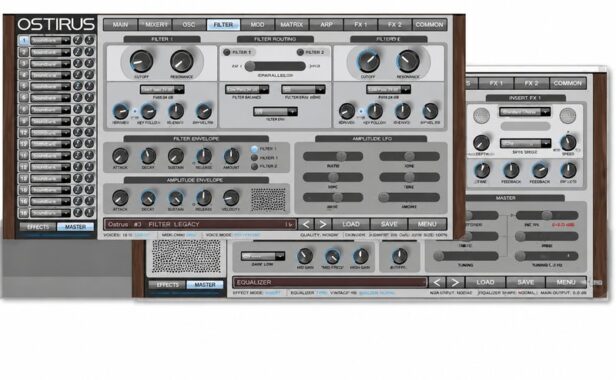This screenshot has height=380, width=616.
Task: Click the Filter Envelope Release knob
Action: (x=204, y=156)
